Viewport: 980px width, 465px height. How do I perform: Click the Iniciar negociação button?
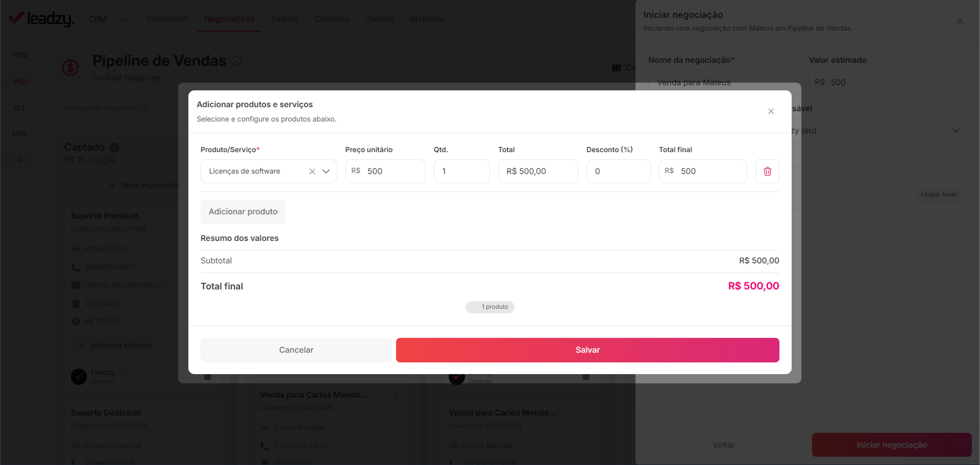892,445
